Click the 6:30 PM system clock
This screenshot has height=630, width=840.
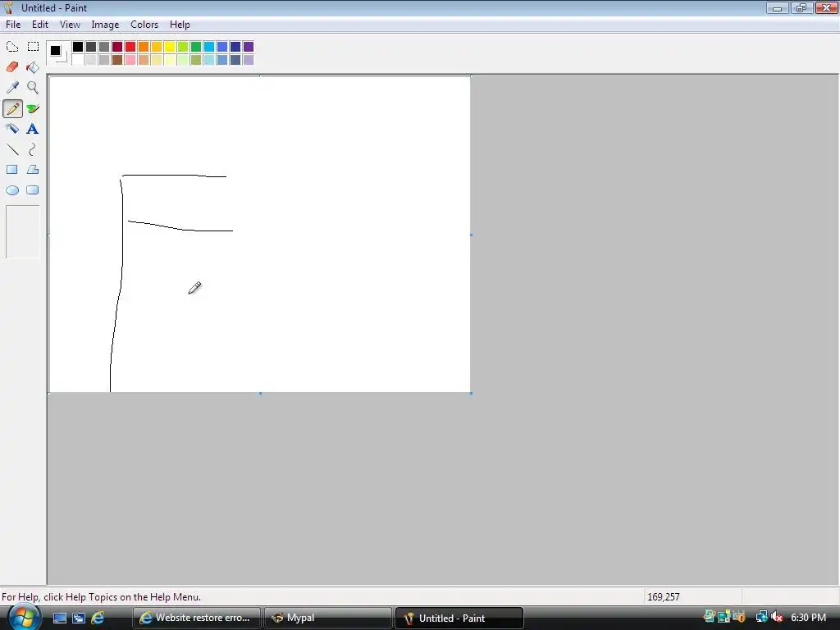tap(808, 618)
